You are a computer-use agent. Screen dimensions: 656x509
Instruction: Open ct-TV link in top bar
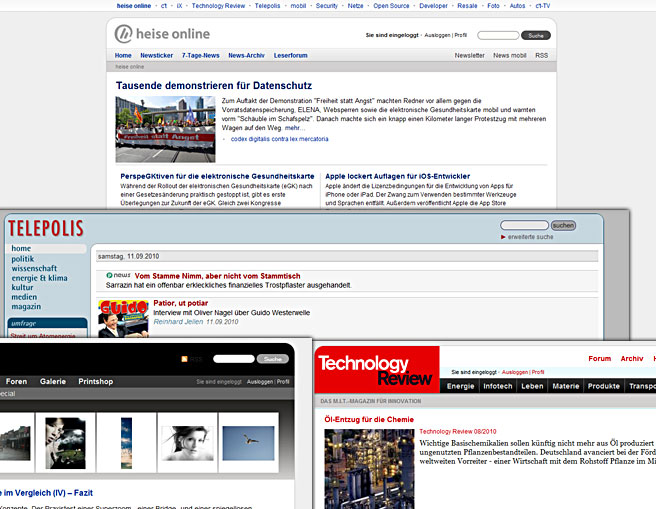coord(543,6)
